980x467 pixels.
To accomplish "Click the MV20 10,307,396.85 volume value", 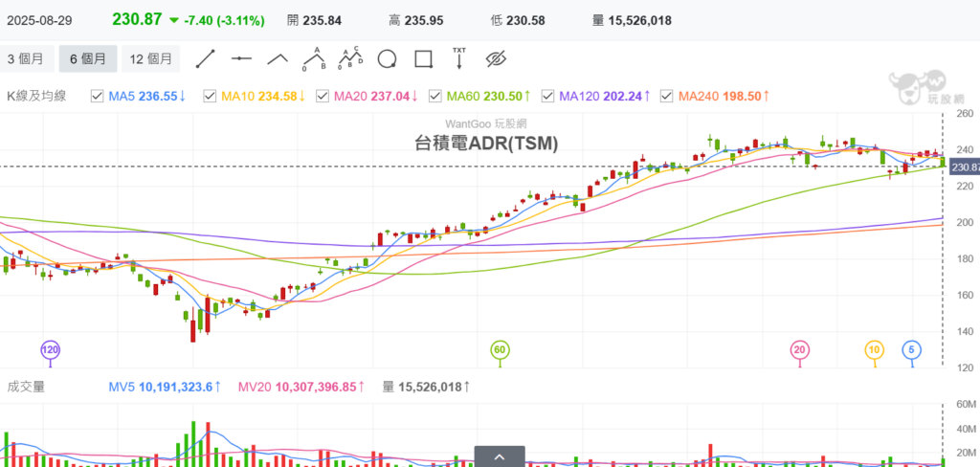I will (x=301, y=387).
